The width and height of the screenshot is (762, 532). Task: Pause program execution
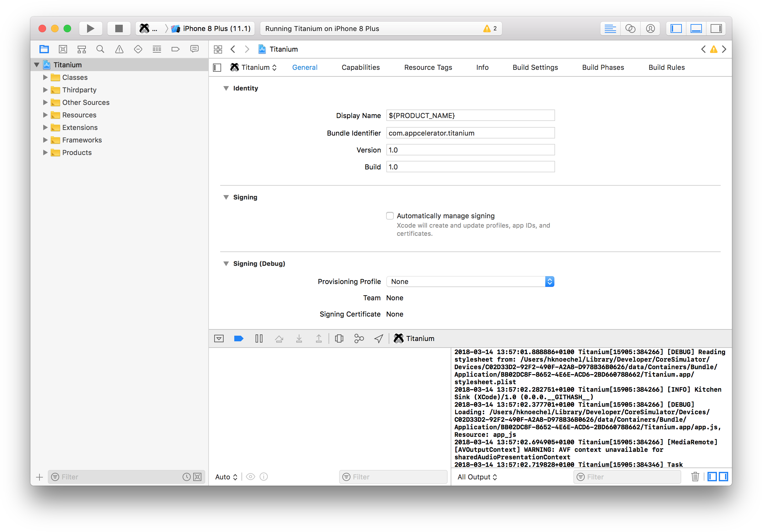click(x=259, y=338)
